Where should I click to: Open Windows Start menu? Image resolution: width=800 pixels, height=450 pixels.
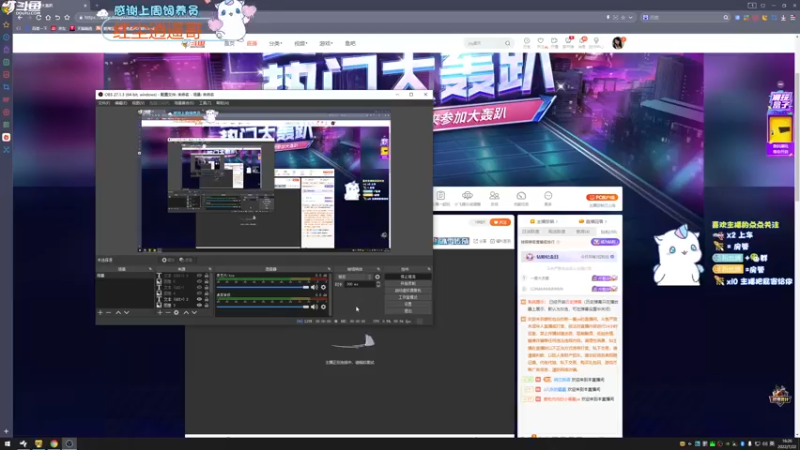coord(7,444)
